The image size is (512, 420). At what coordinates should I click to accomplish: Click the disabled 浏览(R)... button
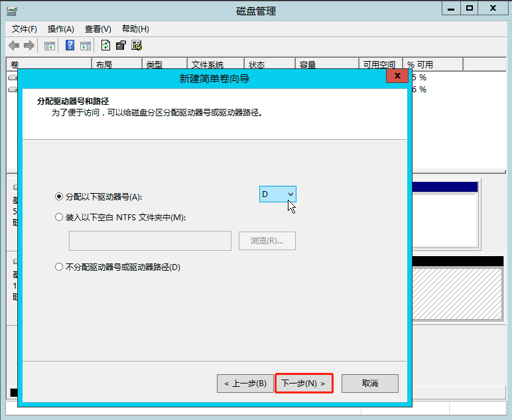click(x=267, y=241)
